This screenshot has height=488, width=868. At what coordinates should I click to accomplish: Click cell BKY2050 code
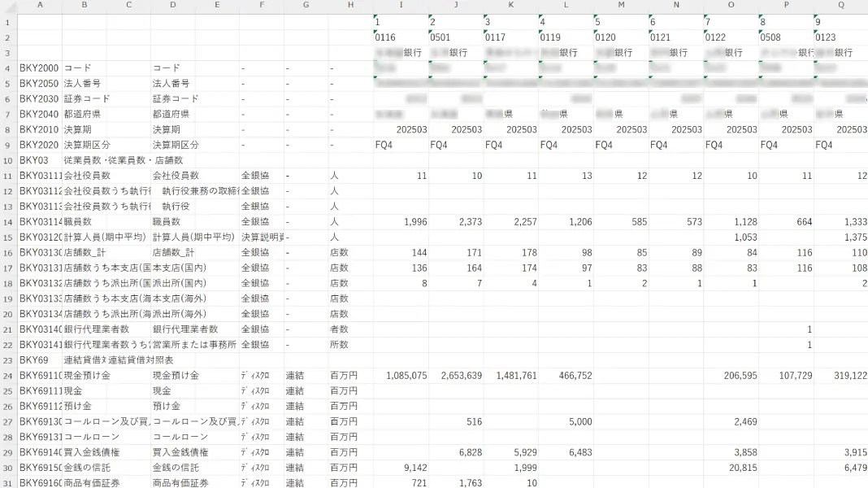(39, 84)
